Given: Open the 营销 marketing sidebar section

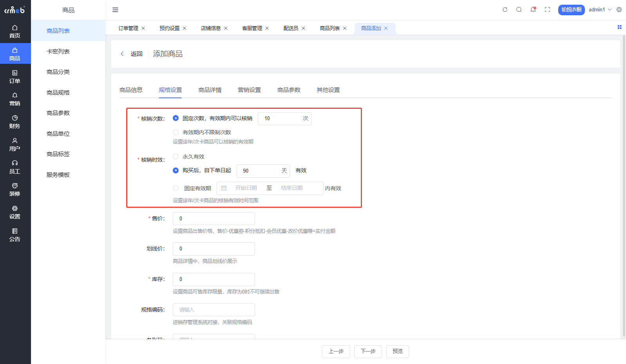Looking at the screenshot, I should coord(15,99).
